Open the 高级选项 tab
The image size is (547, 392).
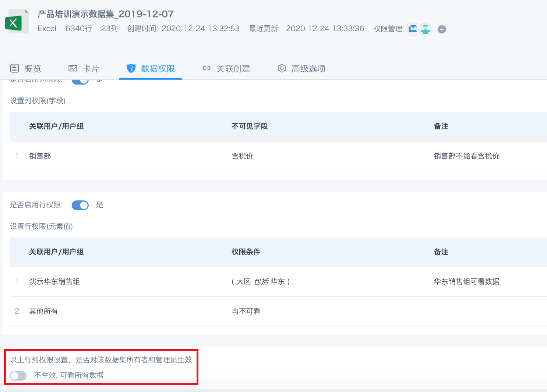[301, 68]
